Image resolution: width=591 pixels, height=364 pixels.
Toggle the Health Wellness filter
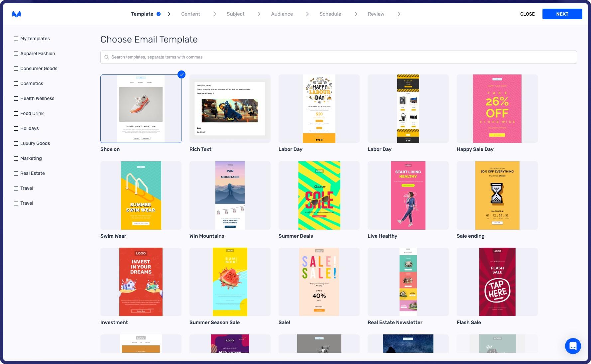click(16, 98)
